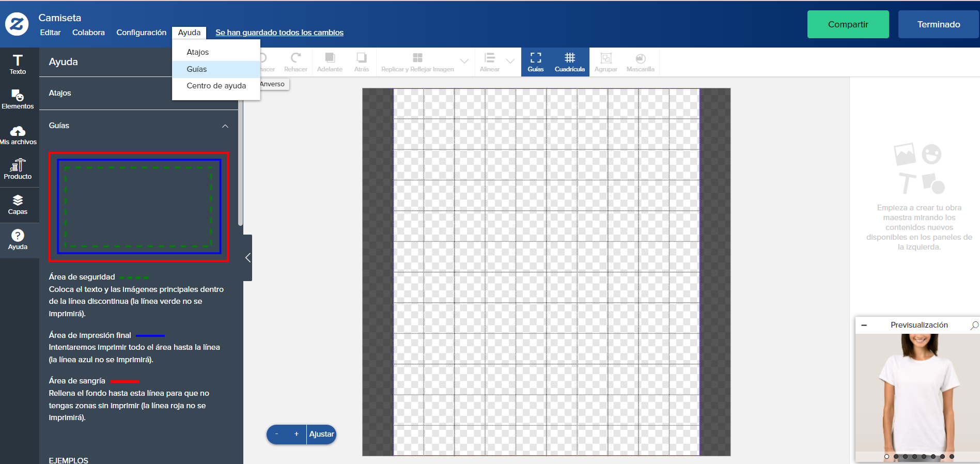Click the Rehacer redo icon
Viewport: 980px width, 464px height.
click(295, 62)
